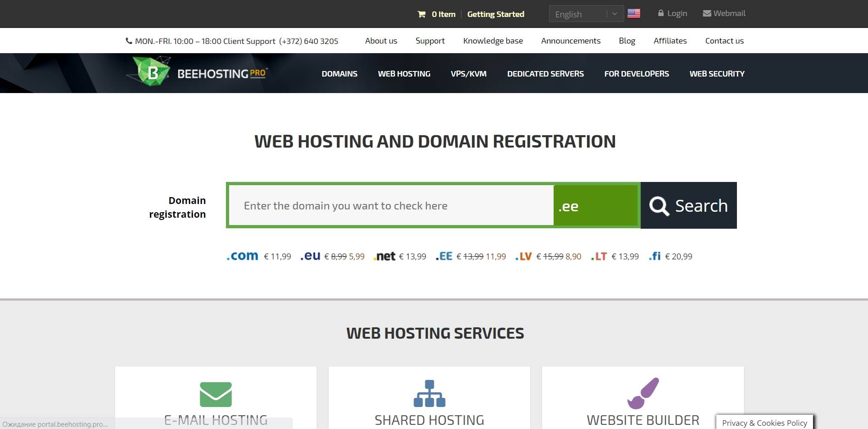Click the .com domain logo
This screenshot has width=868, height=429.
click(x=242, y=256)
